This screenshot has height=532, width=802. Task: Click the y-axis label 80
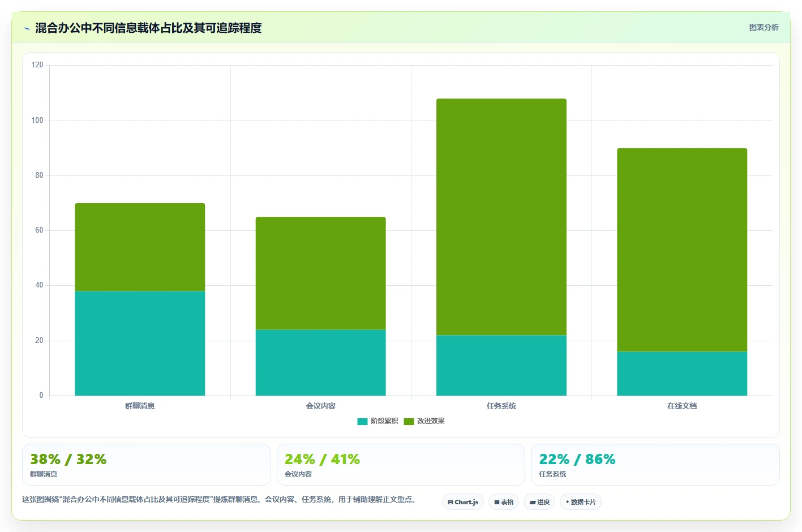point(39,175)
